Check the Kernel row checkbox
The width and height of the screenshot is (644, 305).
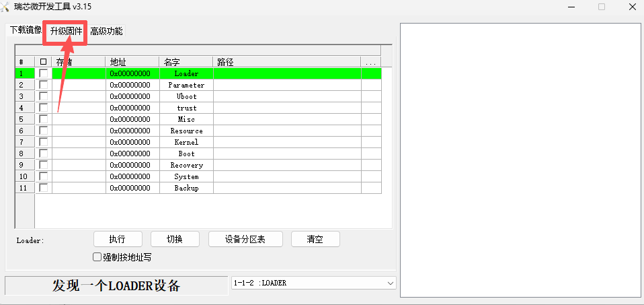point(44,142)
